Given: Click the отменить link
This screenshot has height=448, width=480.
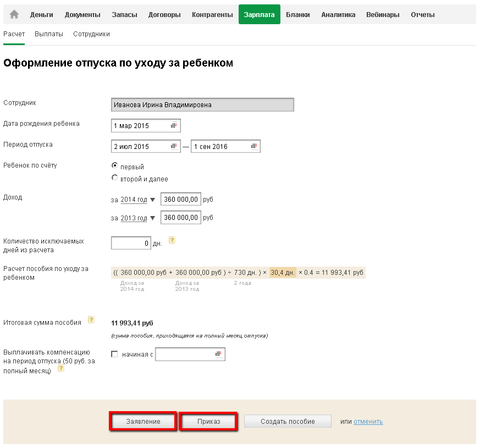Looking at the screenshot, I should (368, 422).
